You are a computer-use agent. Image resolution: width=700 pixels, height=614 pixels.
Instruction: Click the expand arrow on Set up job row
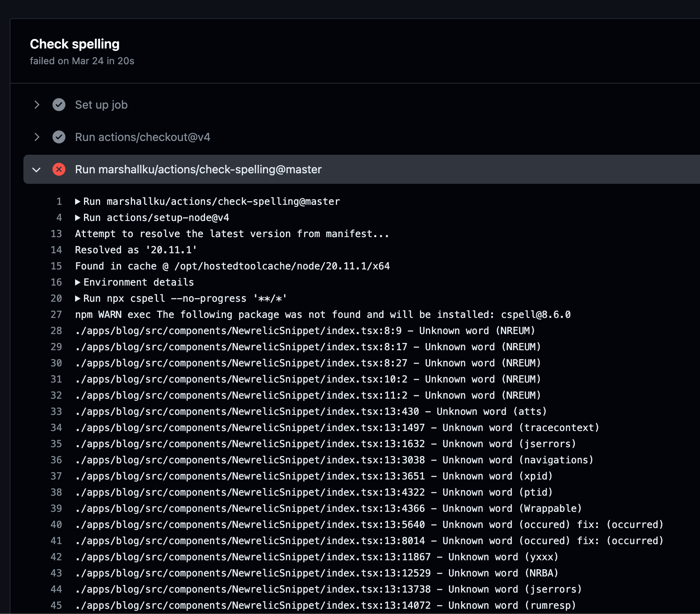(37, 105)
